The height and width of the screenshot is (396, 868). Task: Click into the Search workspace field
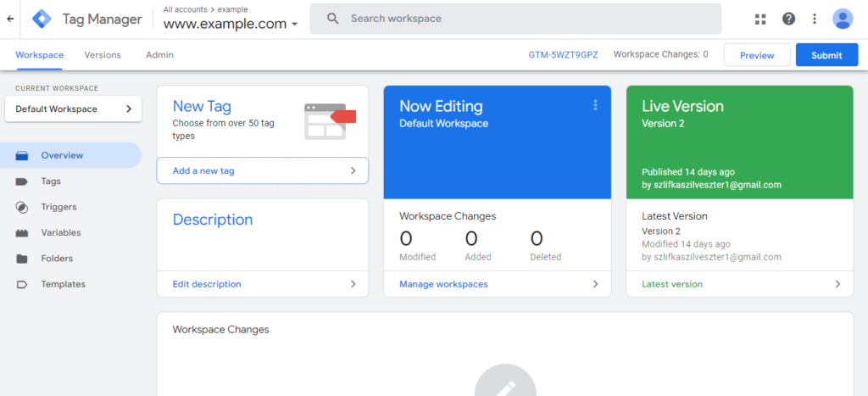pyautogui.click(x=526, y=19)
